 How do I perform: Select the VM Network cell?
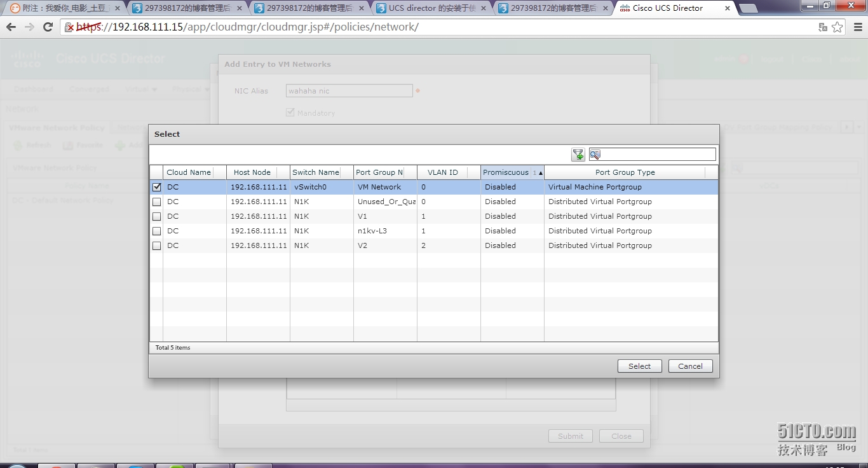point(385,187)
